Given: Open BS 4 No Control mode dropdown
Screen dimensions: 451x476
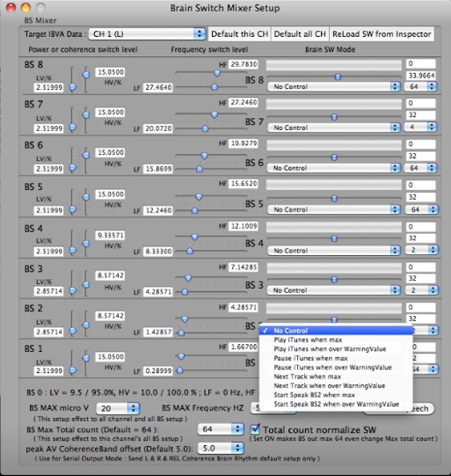Looking at the screenshot, I should tap(333, 251).
